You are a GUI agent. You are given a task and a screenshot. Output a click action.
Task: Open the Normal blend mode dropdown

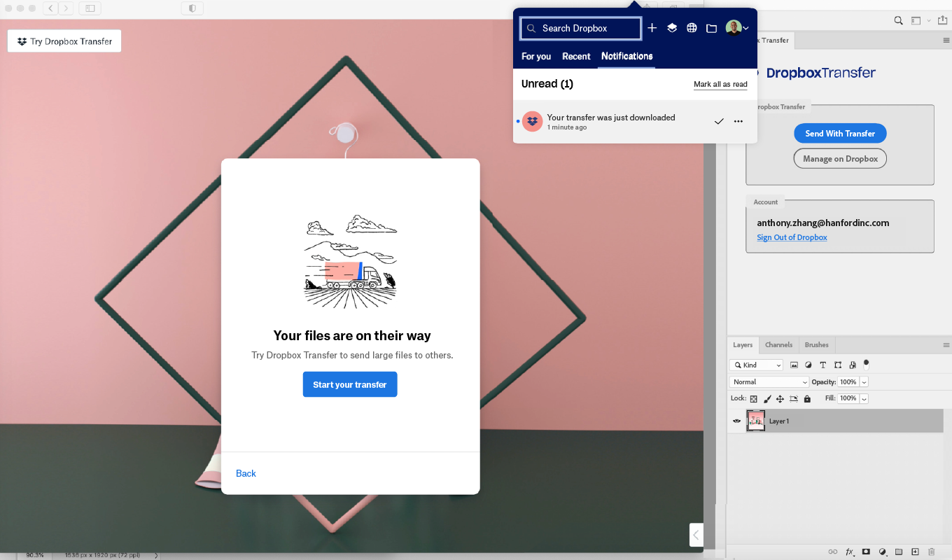coord(769,381)
